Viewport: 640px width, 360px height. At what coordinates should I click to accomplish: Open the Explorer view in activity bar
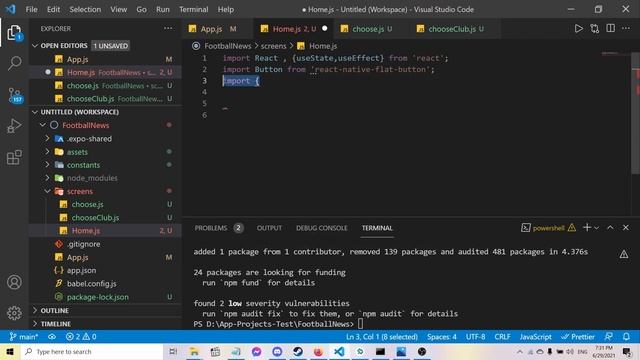tap(14, 33)
